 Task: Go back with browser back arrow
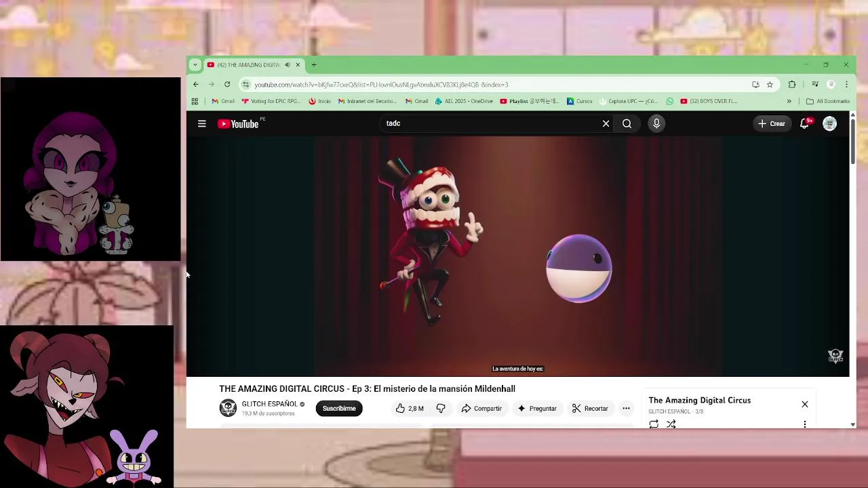(x=195, y=84)
